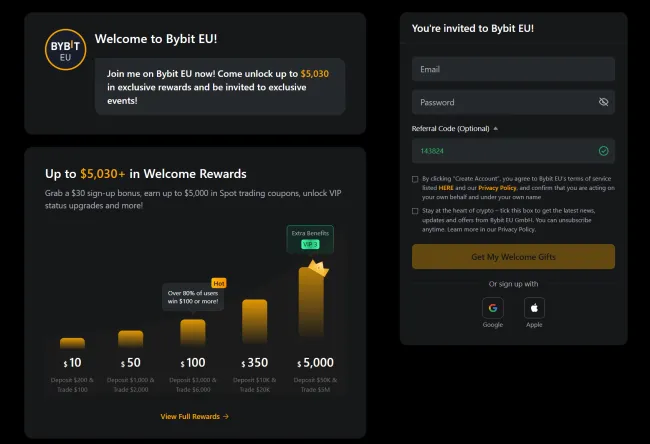
Task: Click the Deposit $200 & Trade $100 text
Action: point(72,385)
